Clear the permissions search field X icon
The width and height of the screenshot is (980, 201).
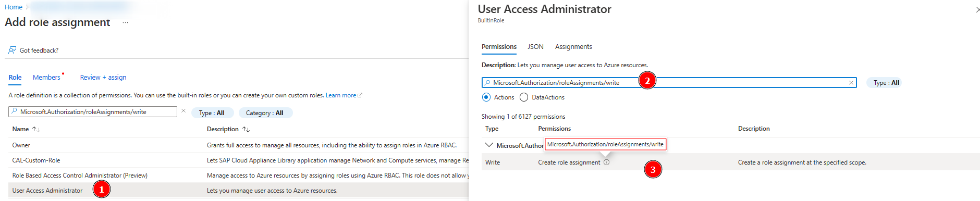click(x=851, y=83)
